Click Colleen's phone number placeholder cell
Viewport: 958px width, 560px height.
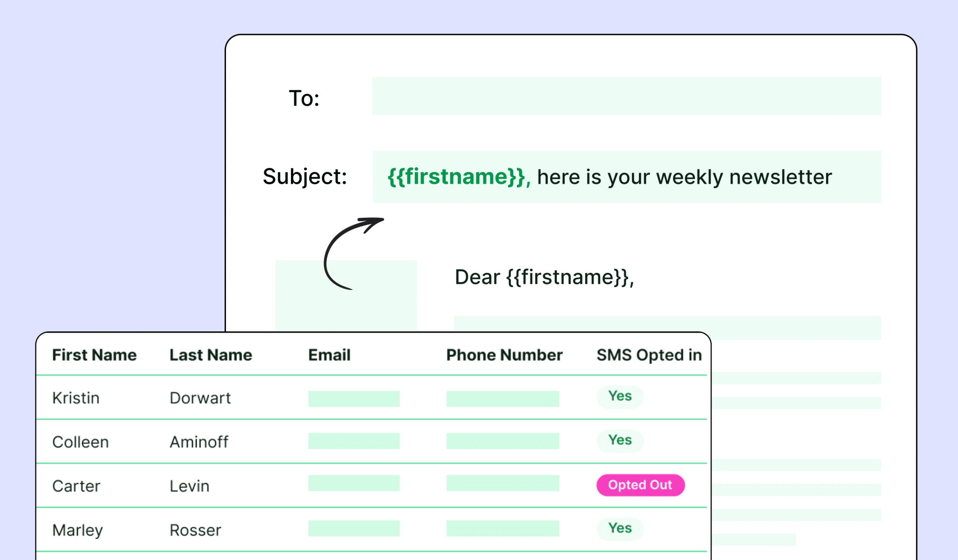tap(503, 441)
